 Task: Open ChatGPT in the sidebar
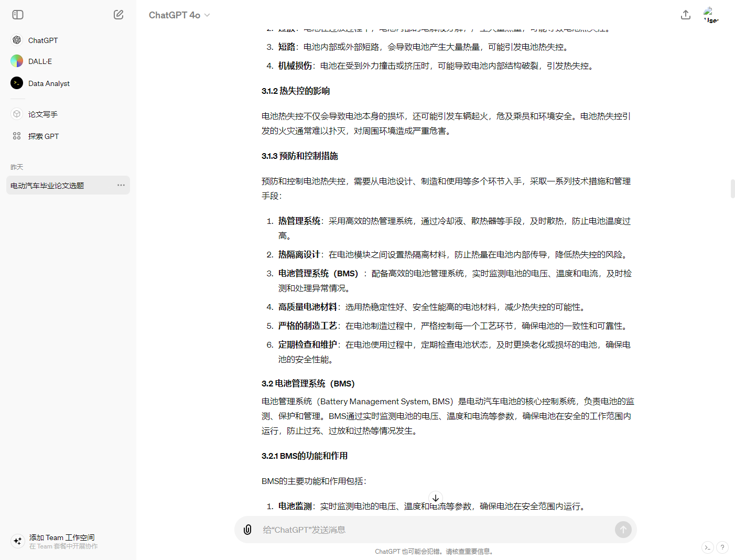pos(42,40)
